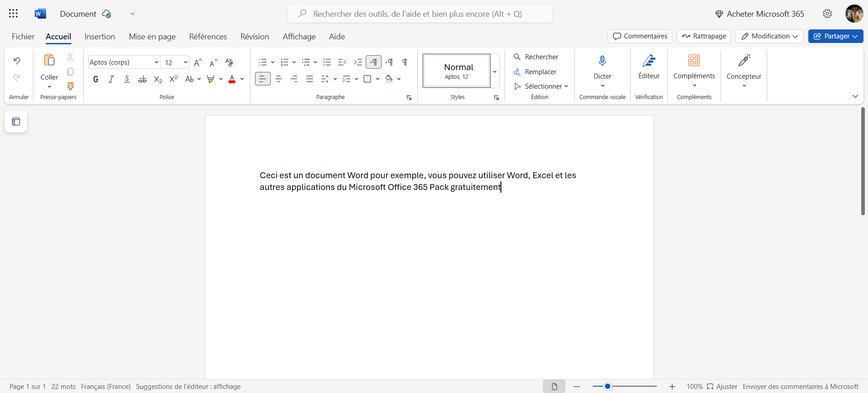Expand the borders dropdown arrow
Image resolution: width=868 pixels, height=393 pixels.
377,79
